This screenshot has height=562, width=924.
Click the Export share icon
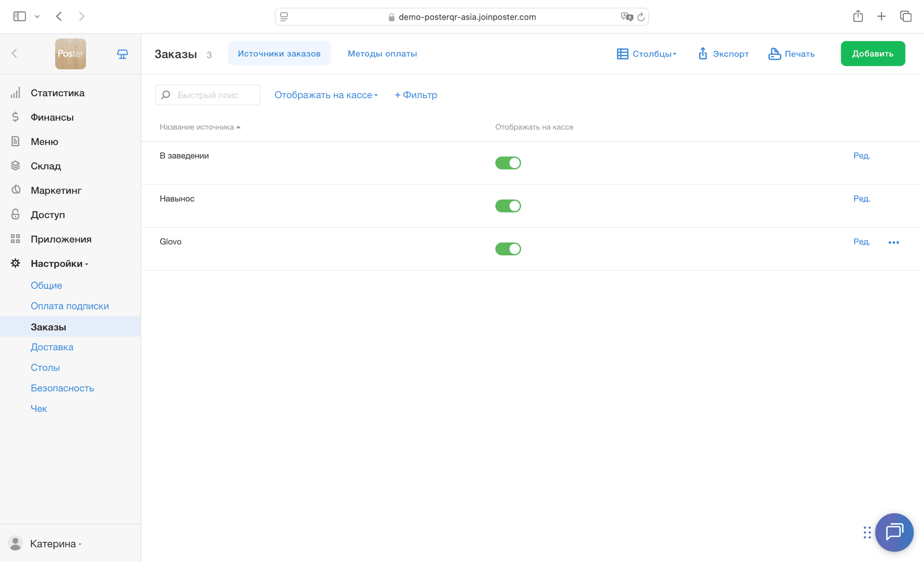(x=703, y=53)
